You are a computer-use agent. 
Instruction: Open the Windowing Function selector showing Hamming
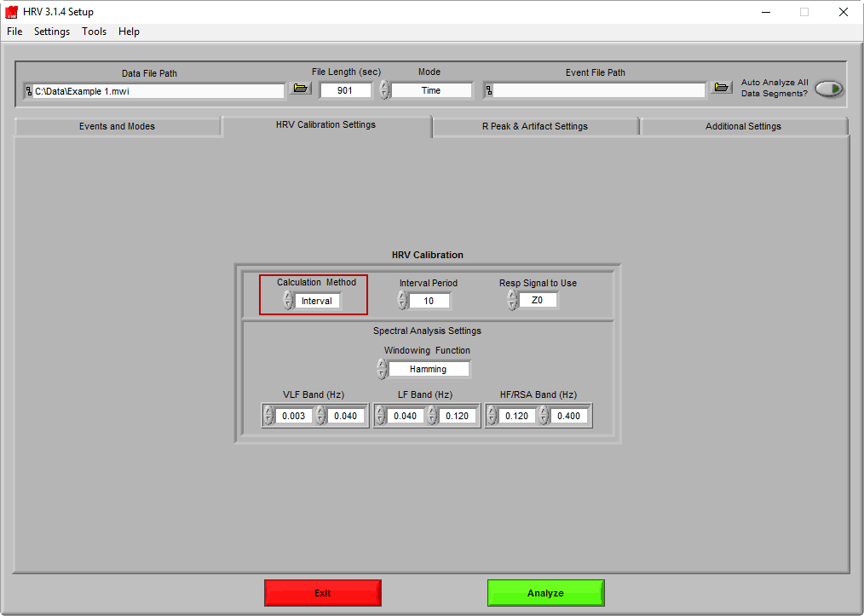click(x=429, y=369)
